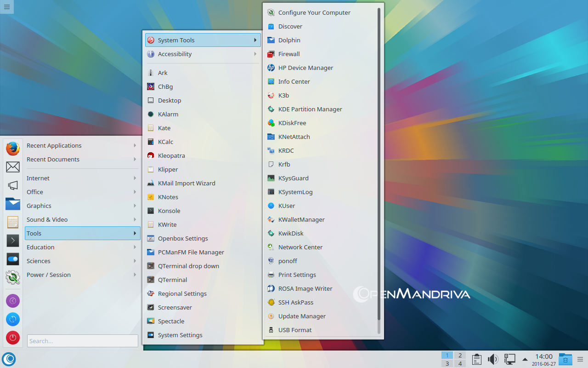Click the blue restart icon in sidebar

point(13,319)
